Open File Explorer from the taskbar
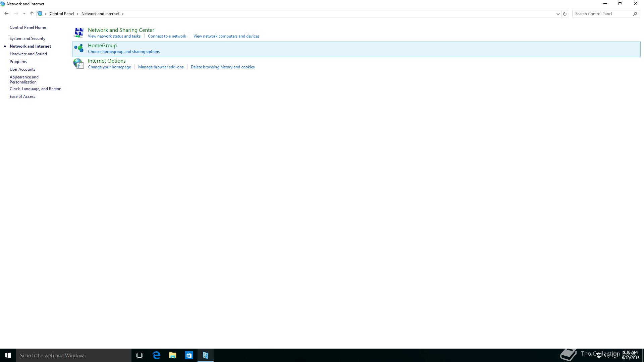The width and height of the screenshot is (644, 362). [x=173, y=355]
